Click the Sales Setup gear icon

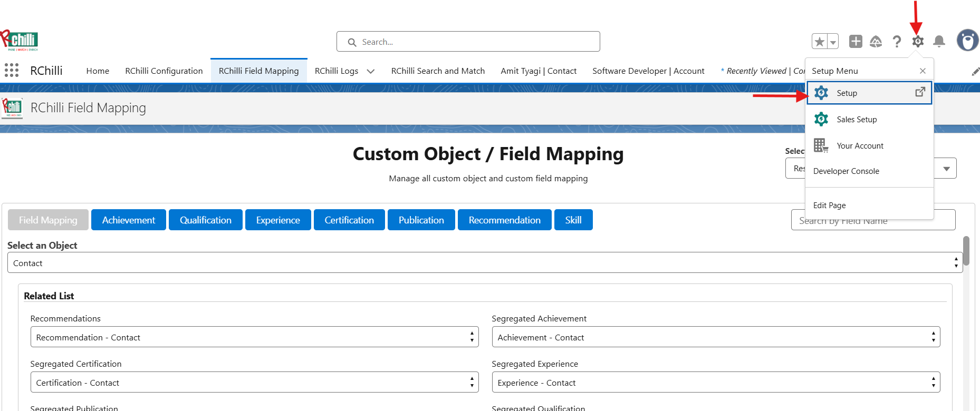point(821,119)
